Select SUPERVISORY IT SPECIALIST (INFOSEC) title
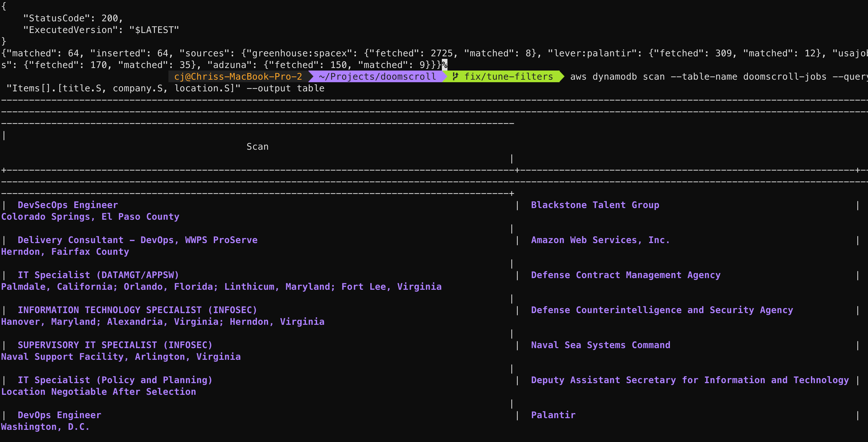This screenshot has width=868, height=442. click(x=115, y=345)
